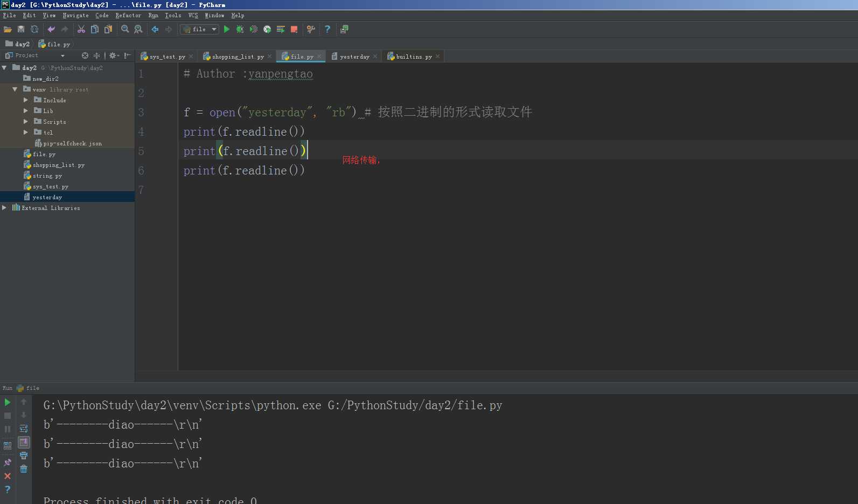Open the Refactor menu

[128, 16]
